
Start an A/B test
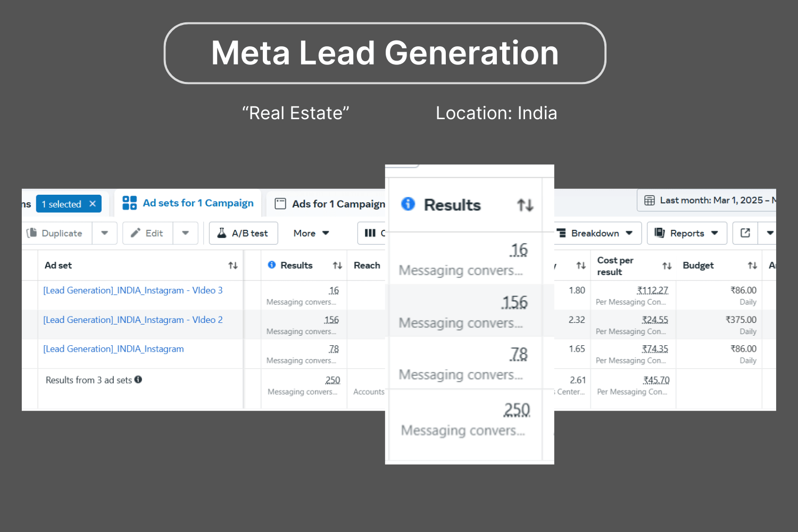point(243,233)
